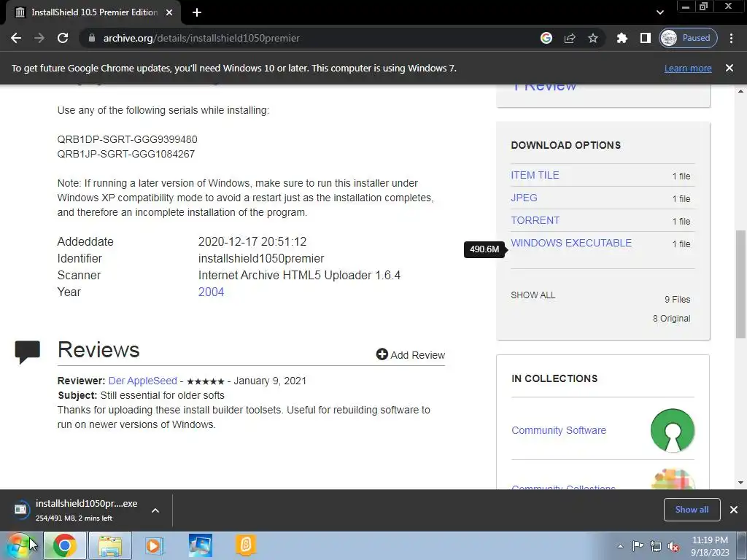The image size is (747, 560).
Task: Open ITEM TILE download option
Action: tap(535, 175)
